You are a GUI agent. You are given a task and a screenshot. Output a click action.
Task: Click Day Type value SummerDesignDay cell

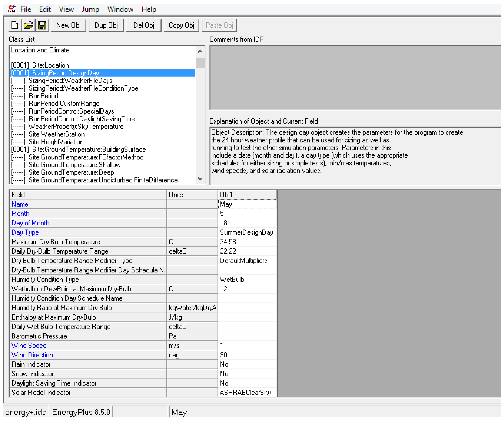tap(247, 232)
